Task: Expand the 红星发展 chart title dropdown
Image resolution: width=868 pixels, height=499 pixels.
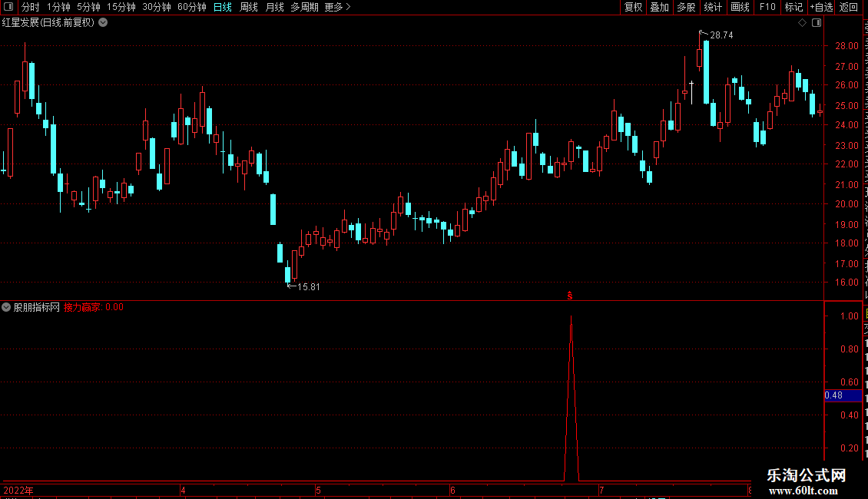Action: pos(103,23)
